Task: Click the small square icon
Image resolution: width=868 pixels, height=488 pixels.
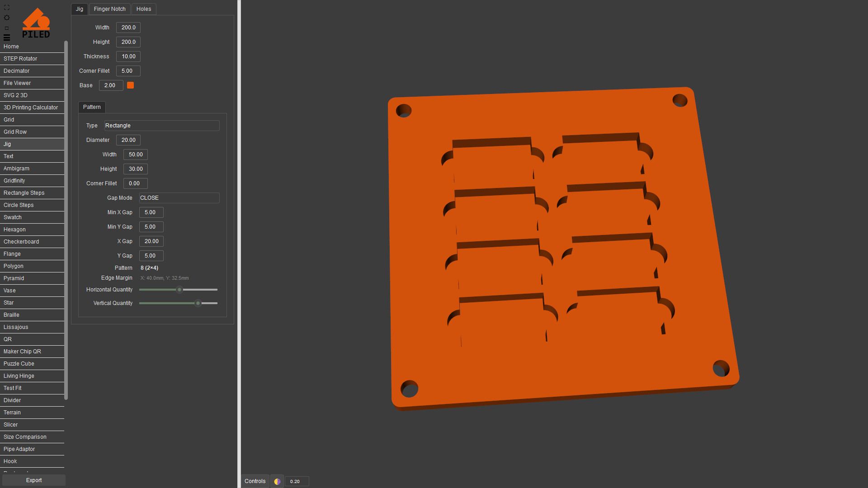Action: pyautogui.click(x=6, y=28)
